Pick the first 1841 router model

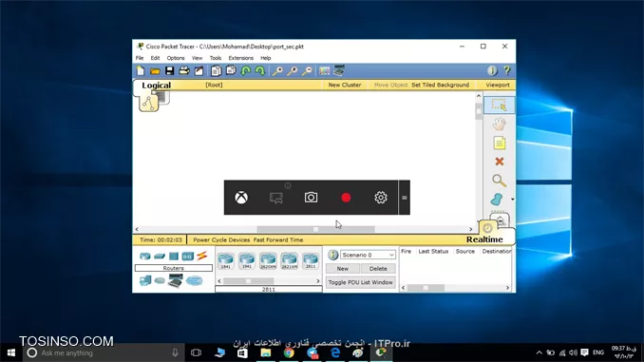(225, 261)
